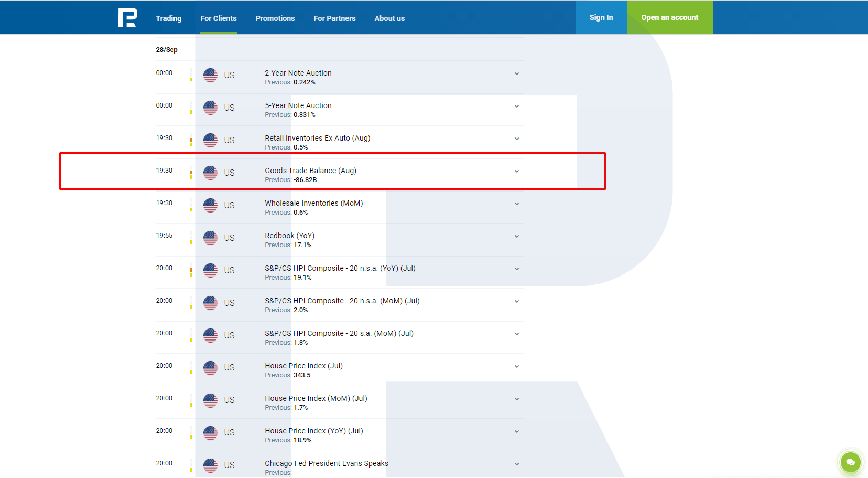Image resolution: width=868 pixels, height=478 pixels.
Task: Open the Promotions menu
Action: [275, 18]
